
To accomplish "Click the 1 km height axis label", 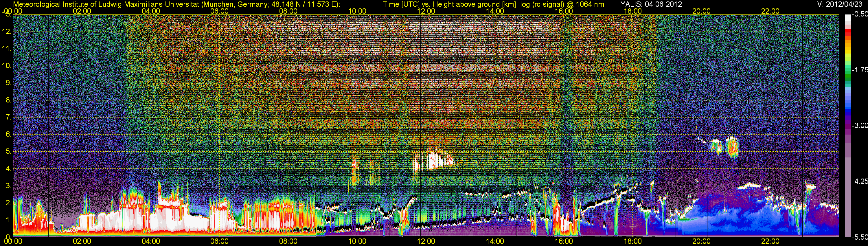I will pyautogui.click(x=9, y=220).
